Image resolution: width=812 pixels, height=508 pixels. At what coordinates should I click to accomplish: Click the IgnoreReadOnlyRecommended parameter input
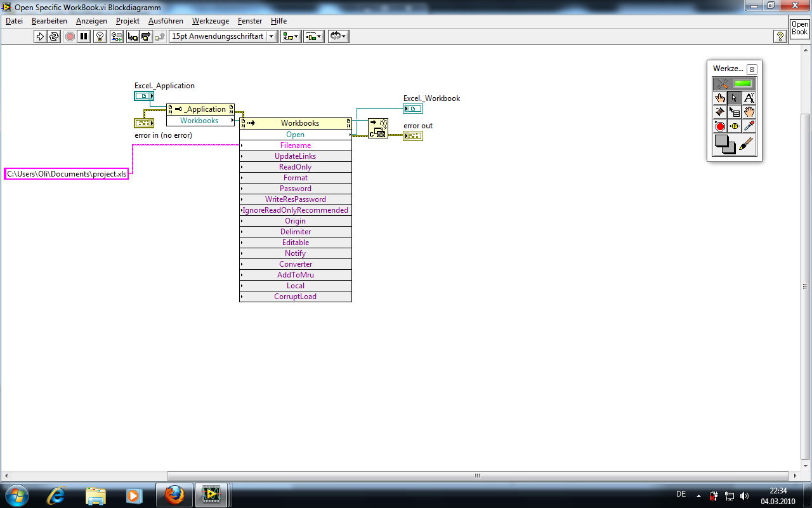pos(296,210)
